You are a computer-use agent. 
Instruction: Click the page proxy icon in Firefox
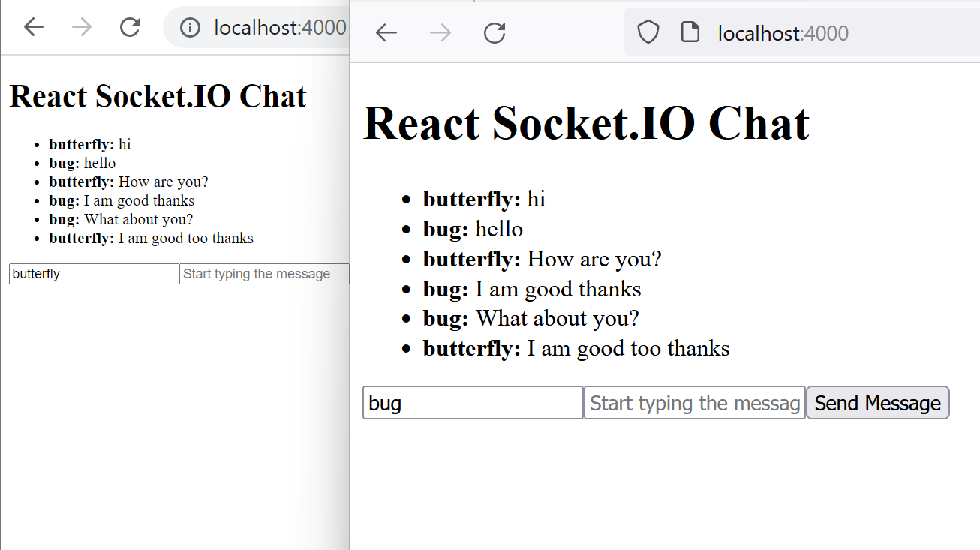[x=690, y=32]
